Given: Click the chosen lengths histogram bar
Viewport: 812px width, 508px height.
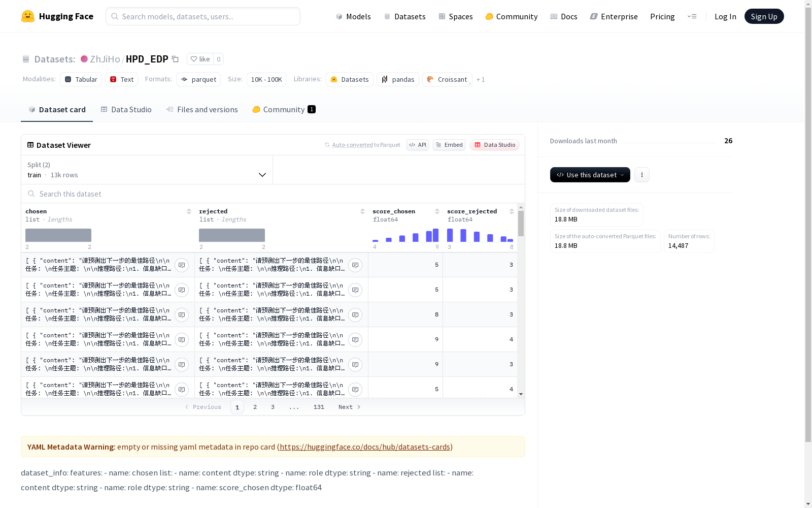Looking at the screenshot, I should 58,235.
